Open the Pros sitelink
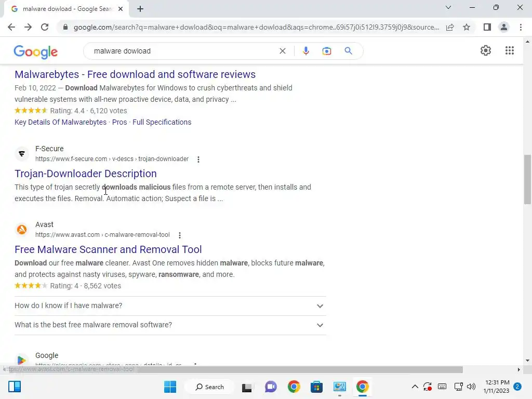Screen dimensions: 532x399 click(119, 122)
